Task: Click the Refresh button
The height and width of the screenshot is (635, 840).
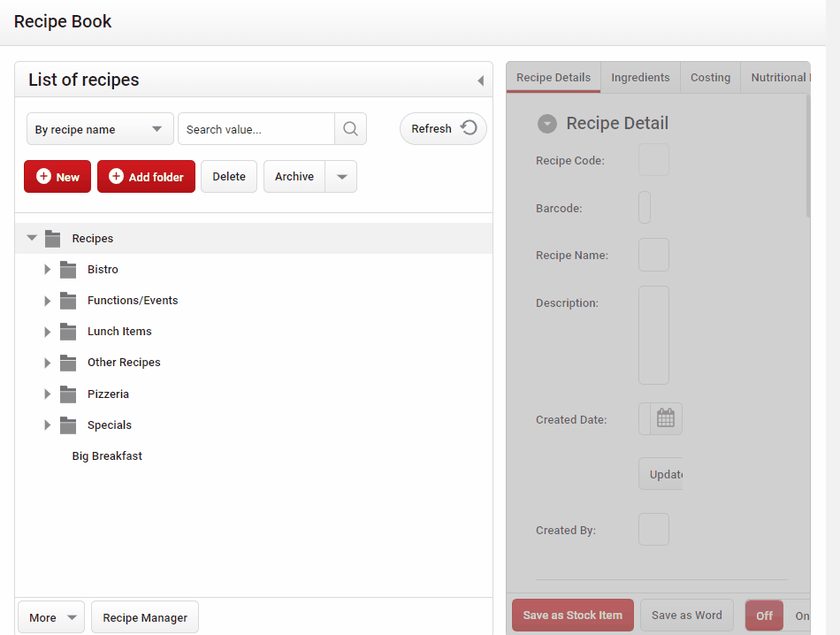Action: [443, 128]
